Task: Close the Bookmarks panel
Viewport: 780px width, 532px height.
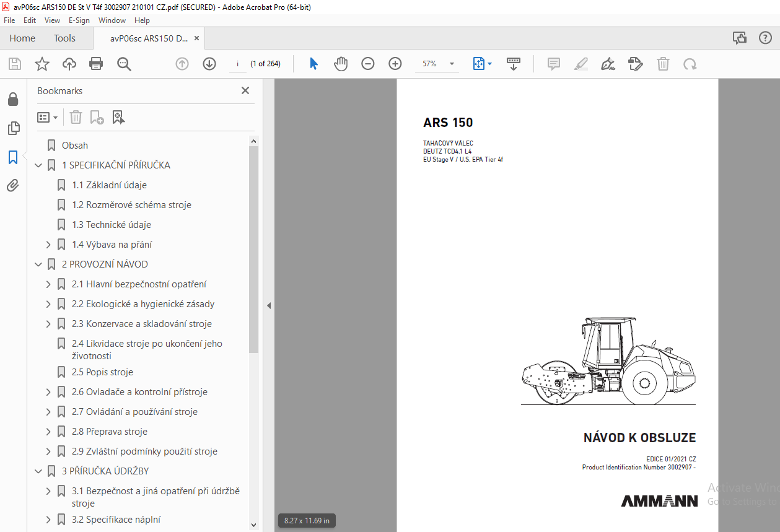Action: (x=245, y=90)
